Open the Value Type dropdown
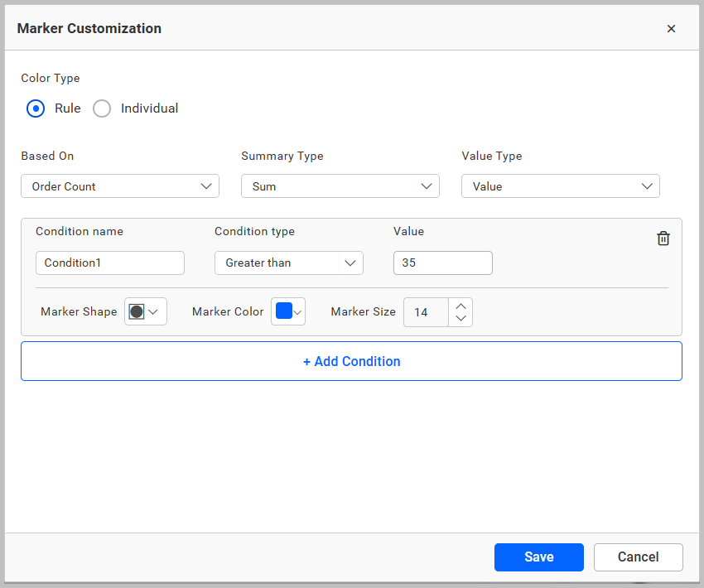The image size is (704, 588). (560, 186)
